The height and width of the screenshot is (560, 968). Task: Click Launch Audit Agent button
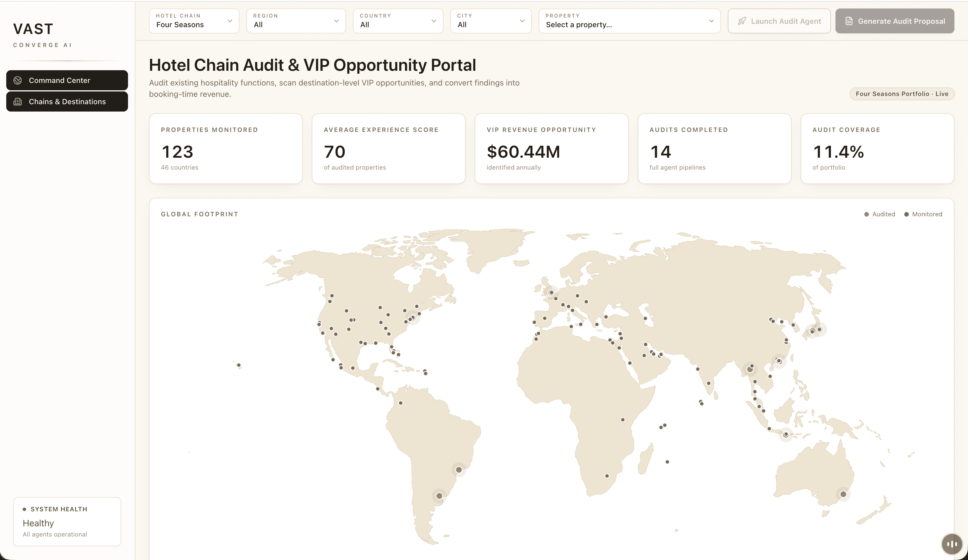(x=779, y=21)
